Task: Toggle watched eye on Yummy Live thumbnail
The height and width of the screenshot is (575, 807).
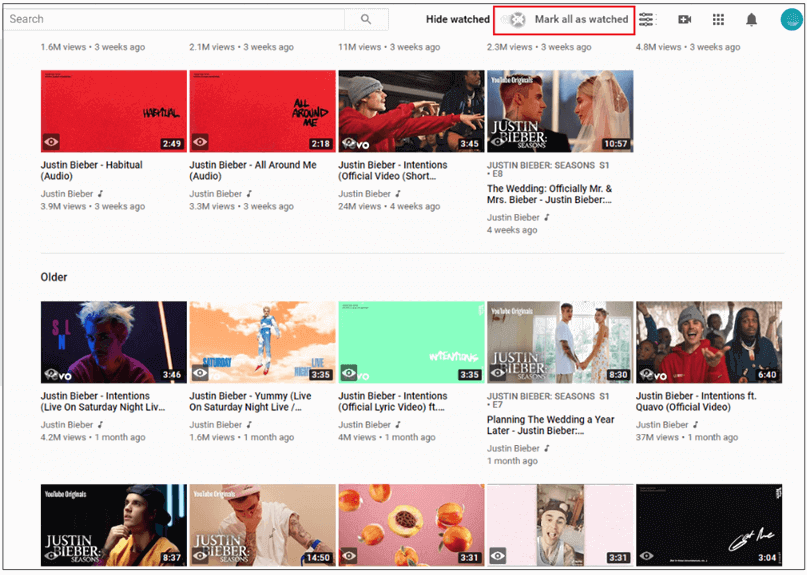Action: 200,373
